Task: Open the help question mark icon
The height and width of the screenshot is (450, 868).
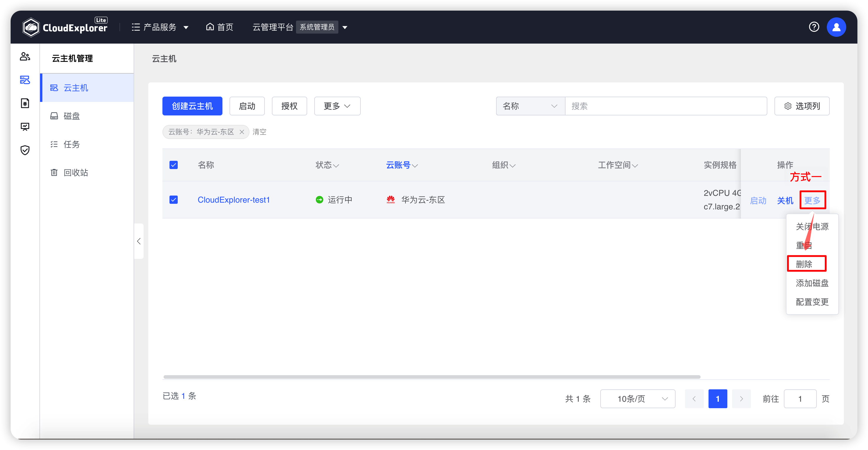Action: click(x=814, y=27)
